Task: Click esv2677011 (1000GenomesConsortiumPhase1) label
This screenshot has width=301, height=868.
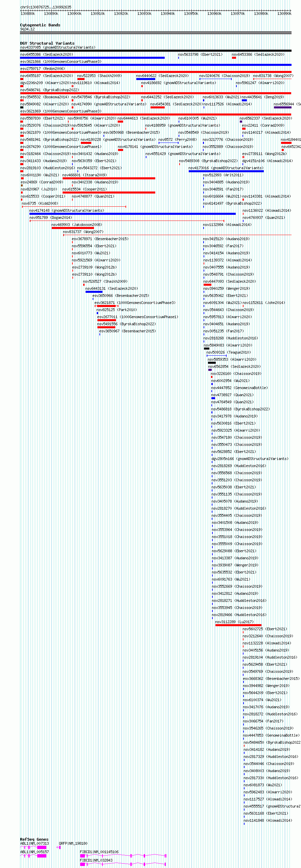Action: pos(138,317)
